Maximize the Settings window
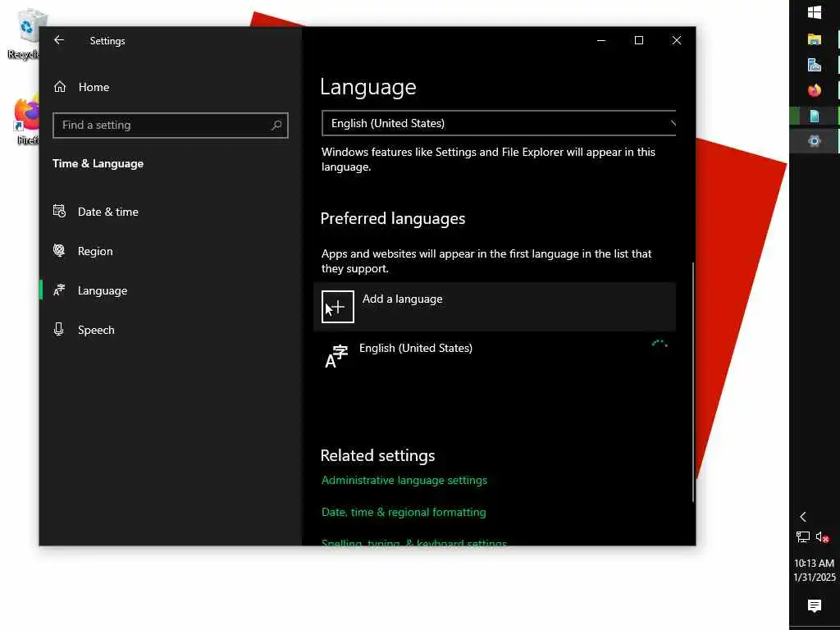 pos(638,40)
